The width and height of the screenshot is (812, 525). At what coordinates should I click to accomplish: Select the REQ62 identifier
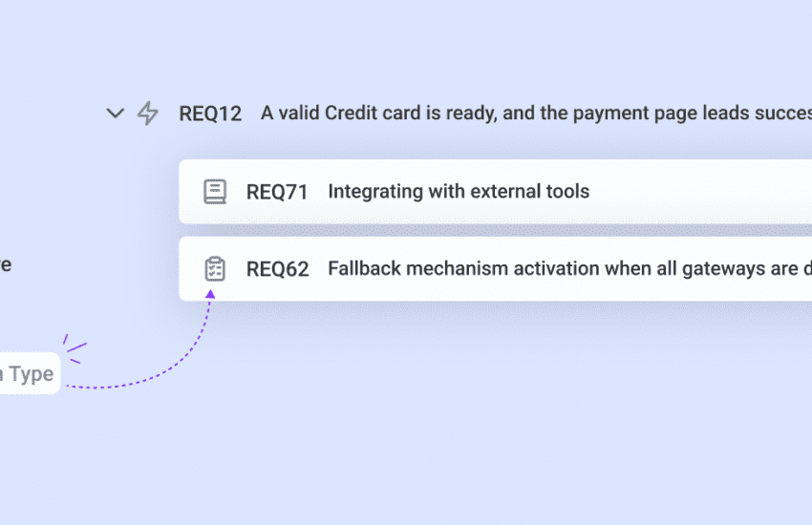point(277,268)
